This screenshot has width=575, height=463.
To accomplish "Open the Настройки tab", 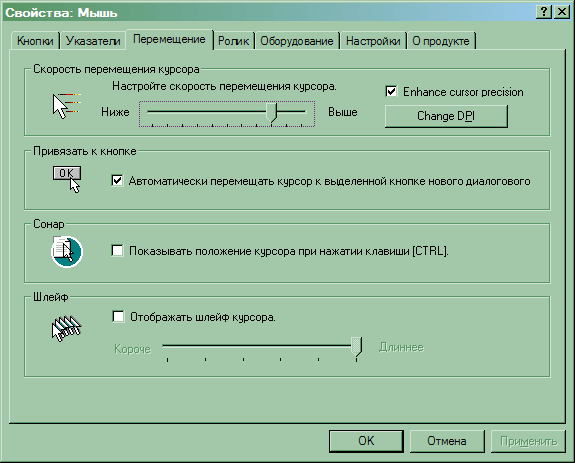I will point(373,41).
